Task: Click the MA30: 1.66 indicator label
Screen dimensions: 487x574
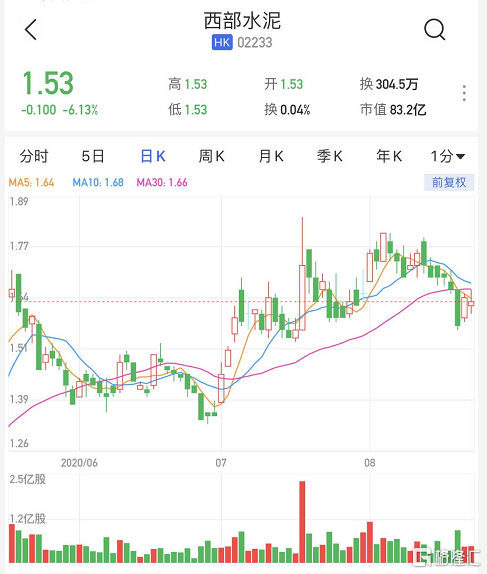Action: [x=162, y=182]
